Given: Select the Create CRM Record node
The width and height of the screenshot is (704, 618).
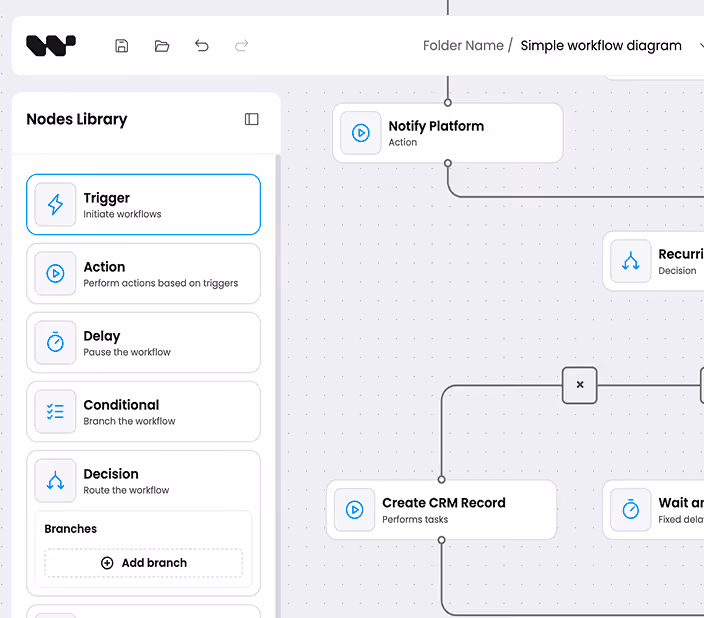Looking at the screenshot, I should pos(441,510).
